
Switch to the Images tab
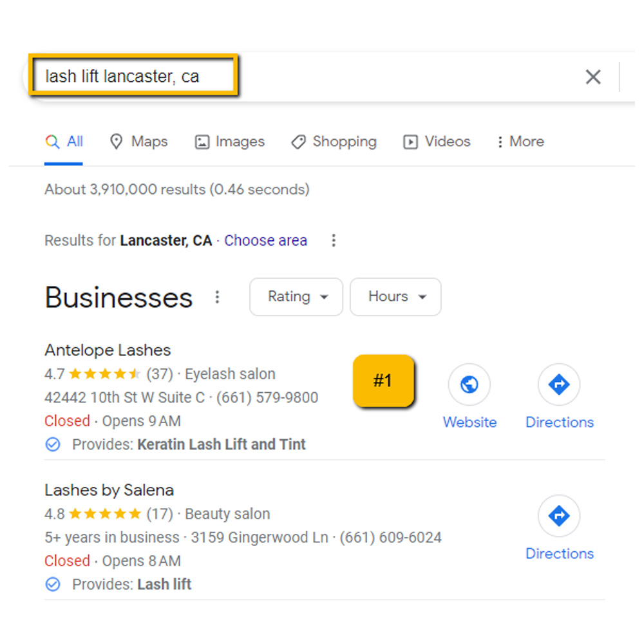[230, 142]
